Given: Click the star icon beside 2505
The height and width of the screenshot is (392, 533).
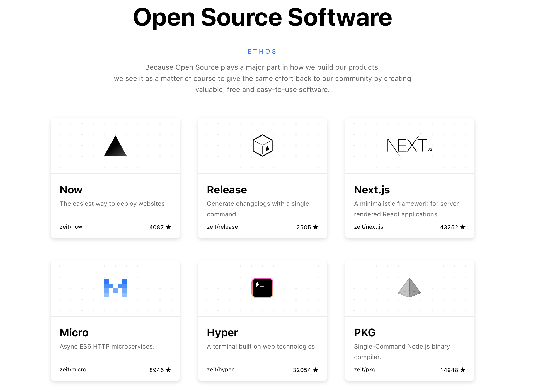Looking at the screenshot, I should pos(316,227).
